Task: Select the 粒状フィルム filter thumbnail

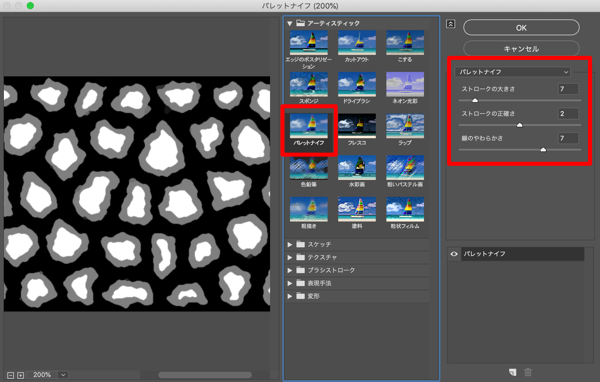Action: (405, 209)
